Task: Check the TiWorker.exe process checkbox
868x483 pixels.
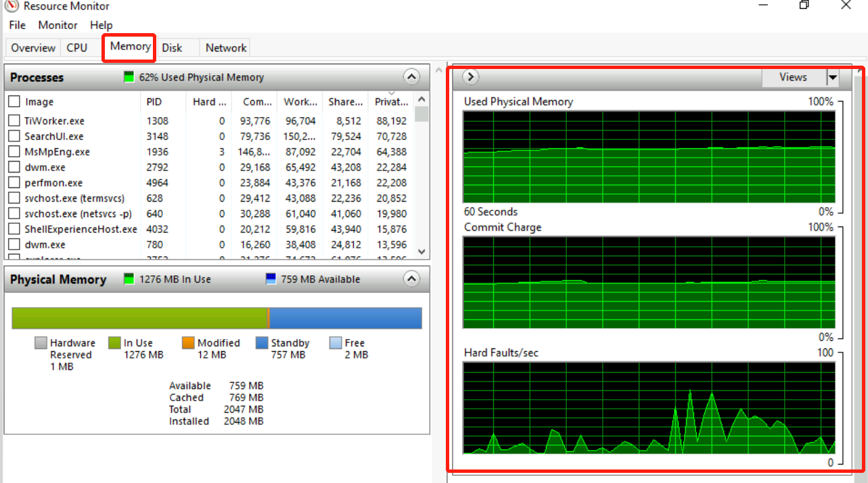Action: [x=14, y=121]
